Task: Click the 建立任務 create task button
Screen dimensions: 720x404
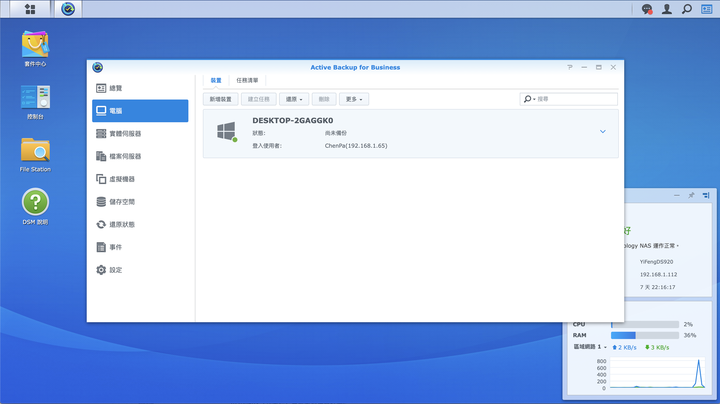Action: (259, 99)
